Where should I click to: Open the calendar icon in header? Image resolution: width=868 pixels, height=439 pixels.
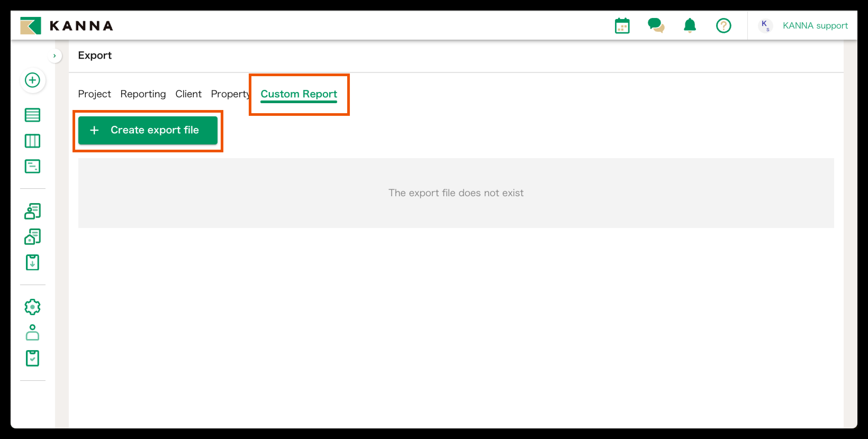622,26
